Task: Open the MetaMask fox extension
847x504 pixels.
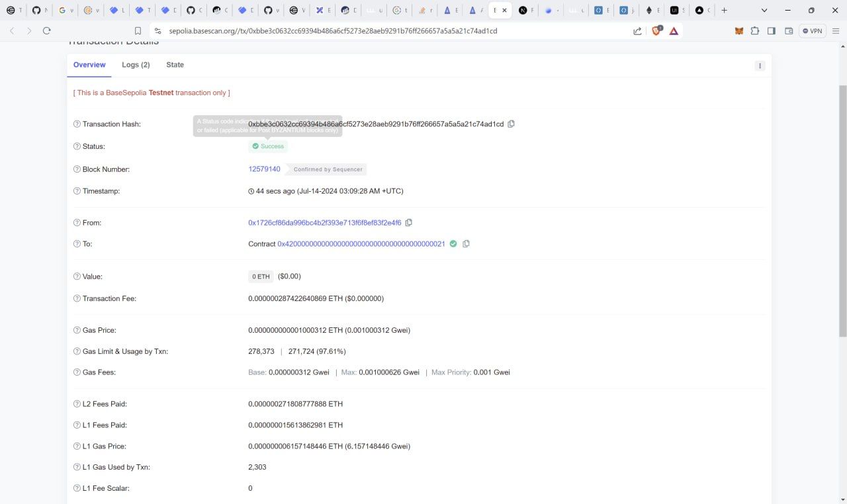Action: [x=739, y=31]
